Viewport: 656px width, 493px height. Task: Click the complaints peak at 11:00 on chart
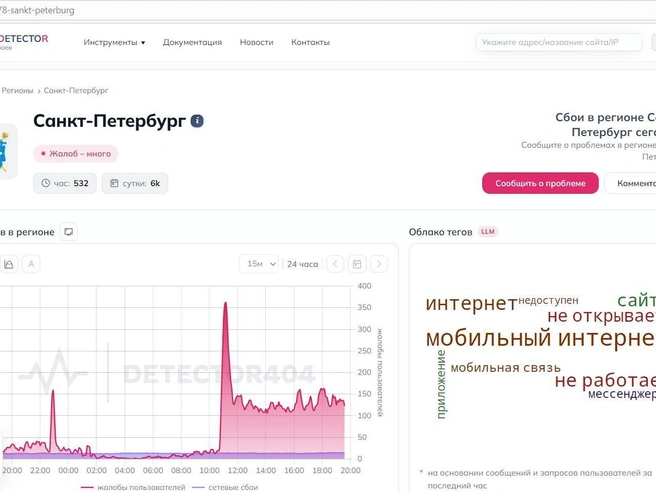[226, 303]
